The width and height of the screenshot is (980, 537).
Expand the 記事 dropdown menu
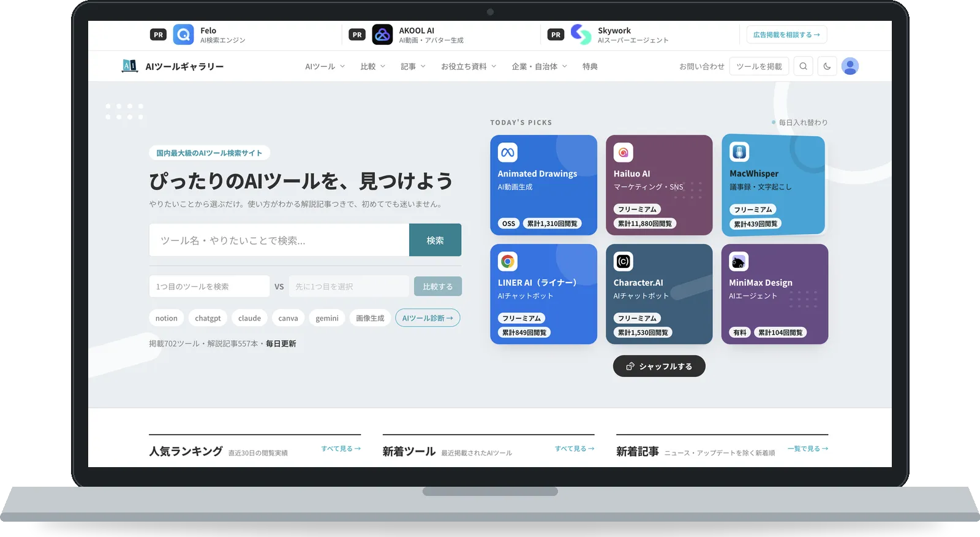pyautogui.click(x=413, y=66)
